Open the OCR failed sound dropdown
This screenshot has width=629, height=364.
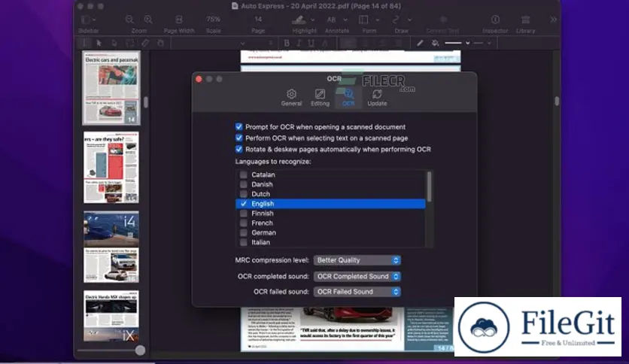[x=357, y=292]
